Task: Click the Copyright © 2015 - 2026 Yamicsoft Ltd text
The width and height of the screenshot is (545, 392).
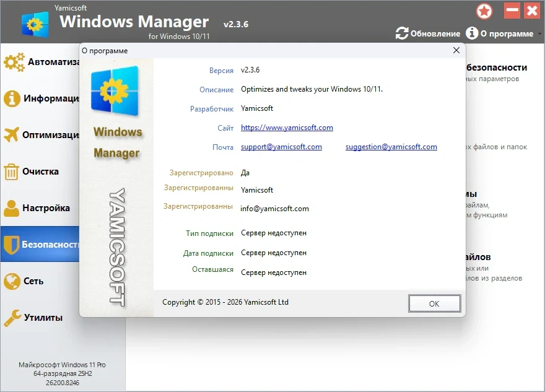Action: point(225,302)
